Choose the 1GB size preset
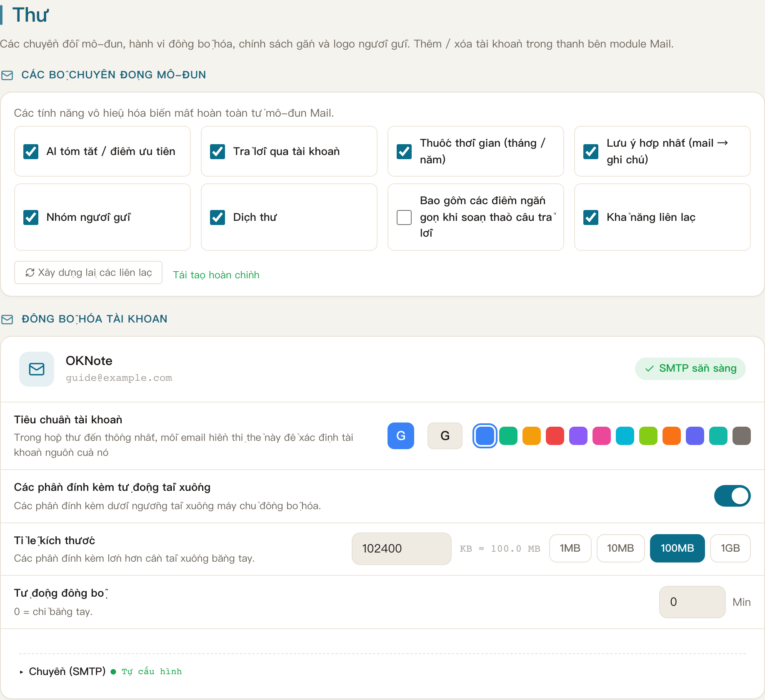Image resolution: width=765 pixels, height=700 pixels. click(x=730, y=548)
